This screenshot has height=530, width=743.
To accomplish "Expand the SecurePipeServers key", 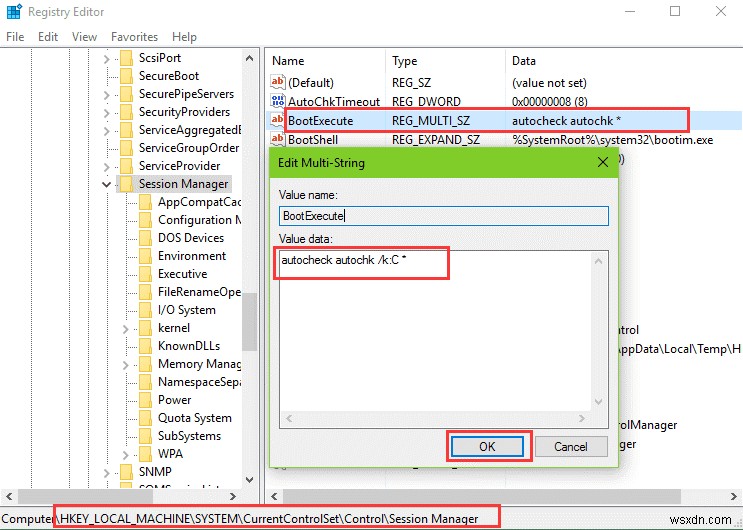I will [107, 95].
